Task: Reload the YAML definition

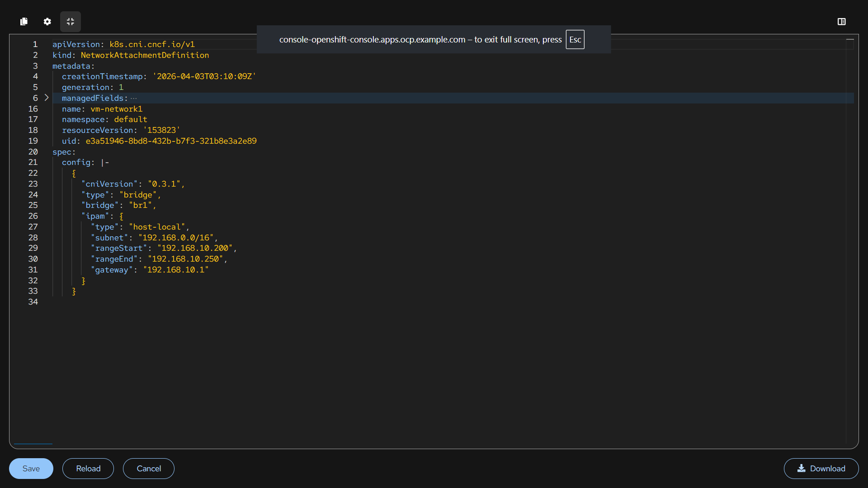Action: (88, 469)
